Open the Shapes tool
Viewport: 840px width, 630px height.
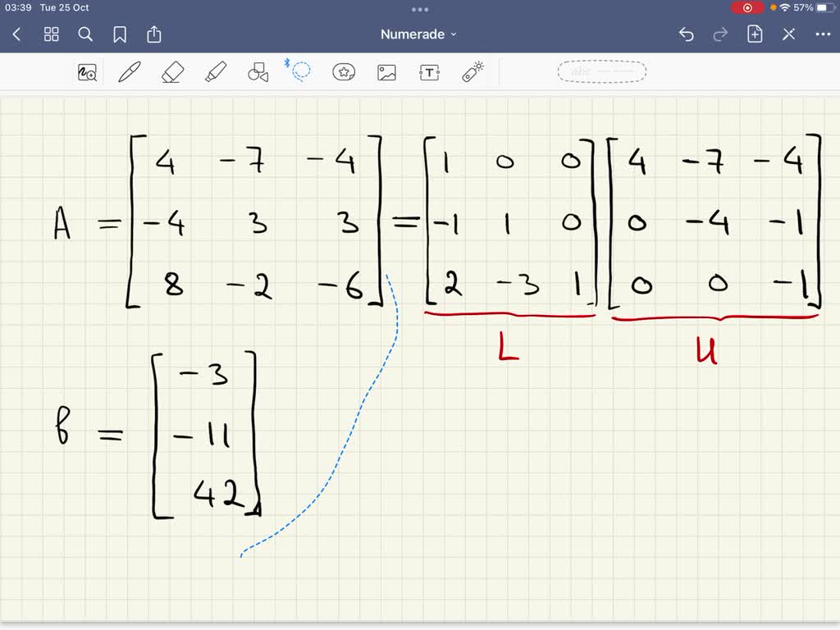pos(258,71)
